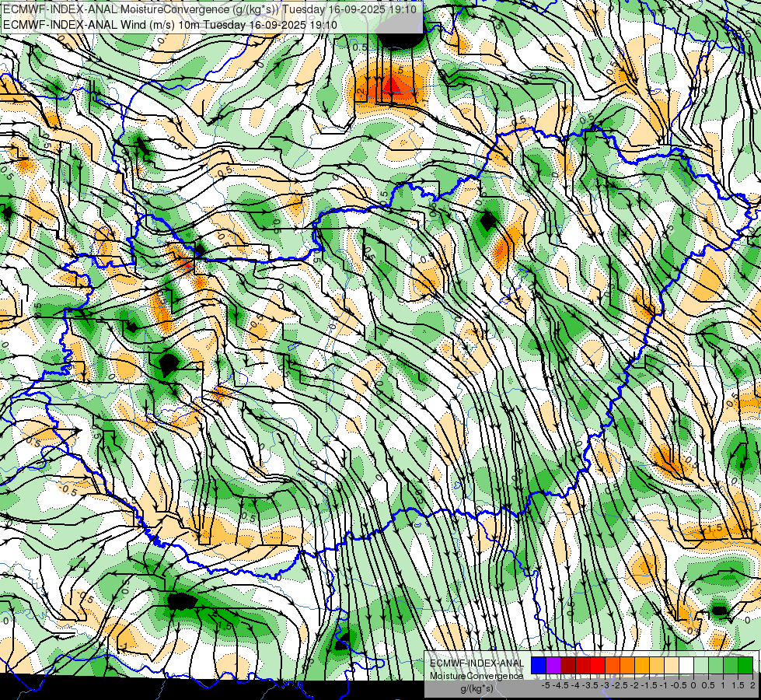Click the MoistureConvergence title line at top

pos(209,9)
